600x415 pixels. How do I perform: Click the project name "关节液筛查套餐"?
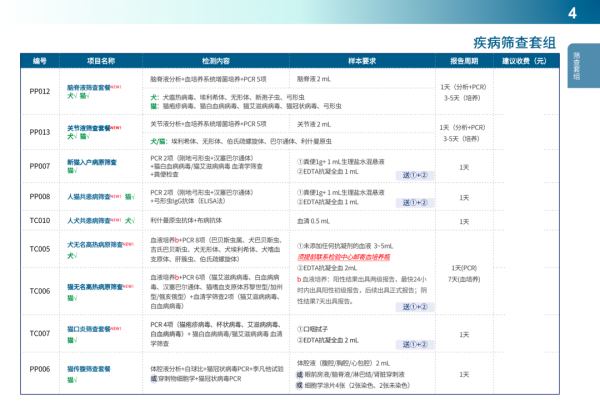pyautogui.click(x=89, y=128)
